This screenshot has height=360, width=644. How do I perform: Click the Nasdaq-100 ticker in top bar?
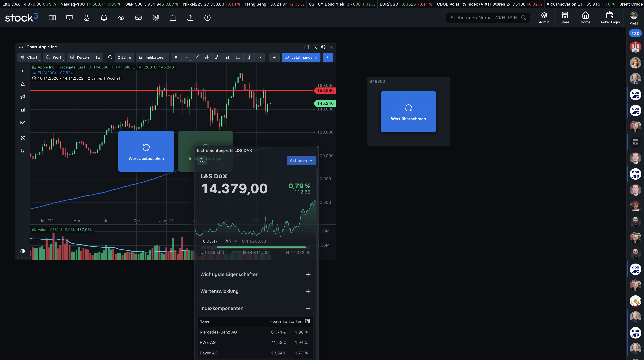90,4
